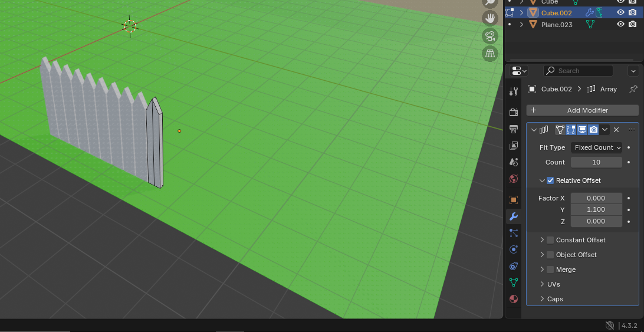
Task: Click the Factor Y field showing 1.100
Action: (596, 209)
